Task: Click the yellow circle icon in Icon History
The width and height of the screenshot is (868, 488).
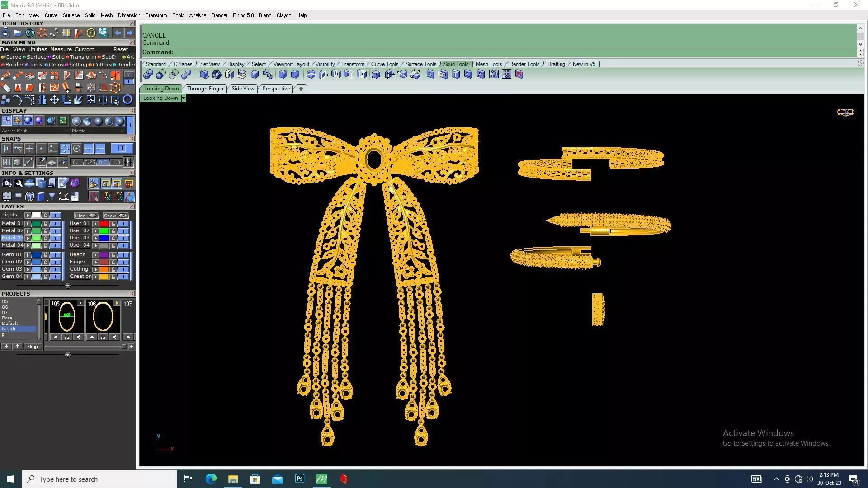Action: coord(91,33)
